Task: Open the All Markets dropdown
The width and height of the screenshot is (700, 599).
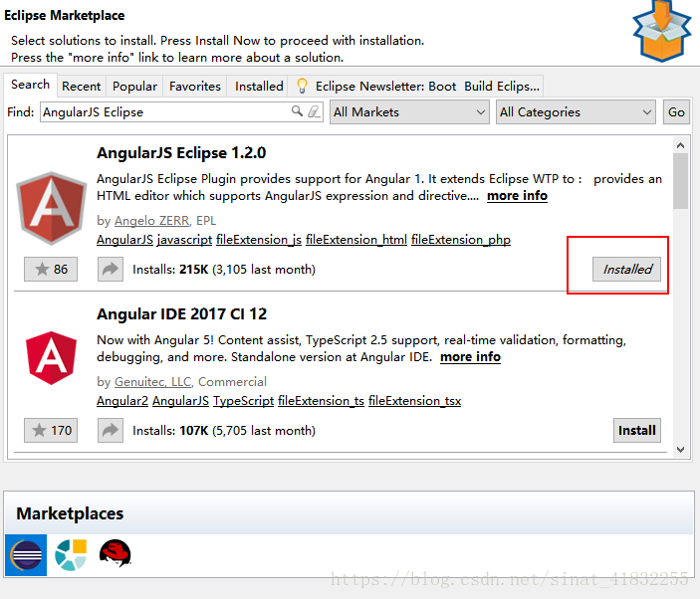Action: (409, 112)
